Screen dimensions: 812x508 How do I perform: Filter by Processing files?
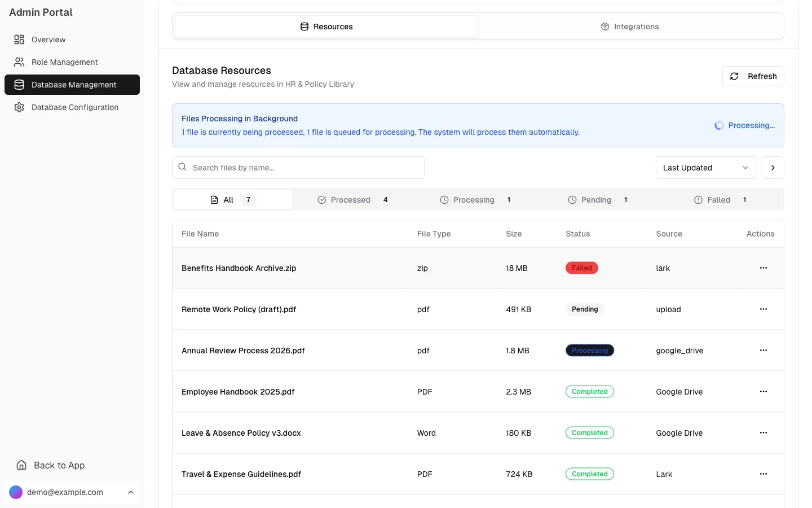pyautogui.click(x=475, y=200)
